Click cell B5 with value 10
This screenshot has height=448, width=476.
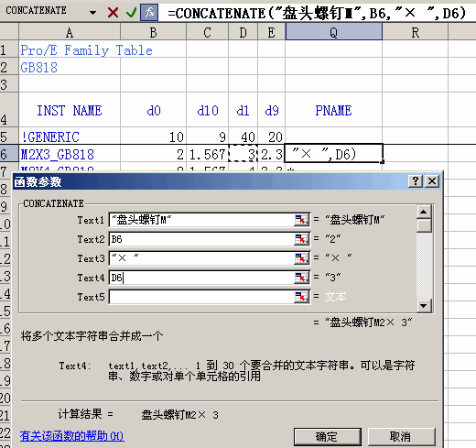point(153,137)
